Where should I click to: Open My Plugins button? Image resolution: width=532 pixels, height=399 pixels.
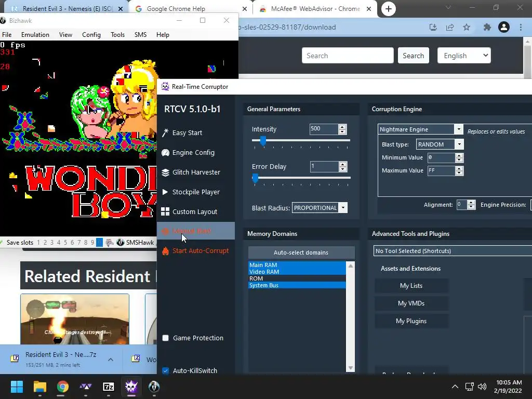[x=411, y=321]
